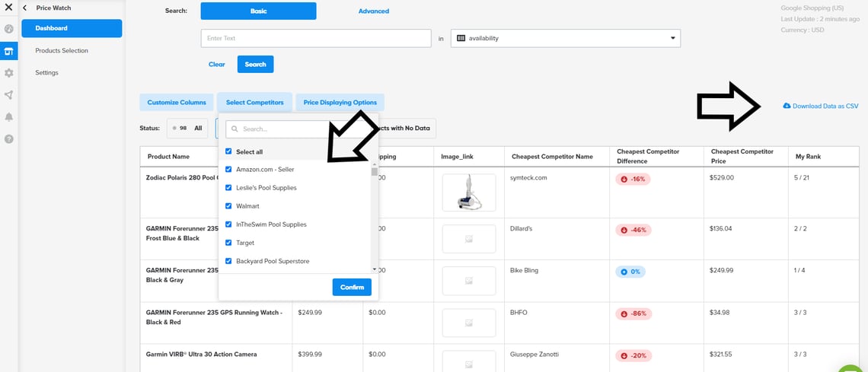
Task: Close the sidebar with the X icon
Action: coord(8,7)
